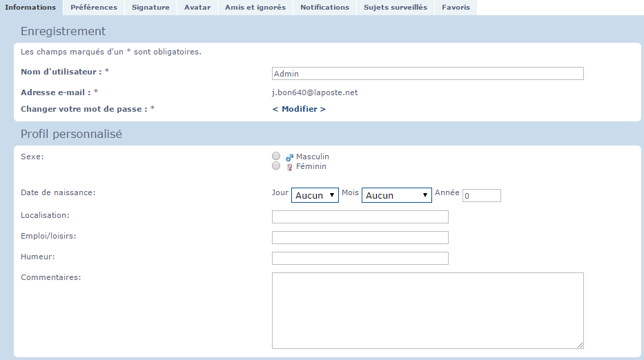Select the Féminin radio button
The image size is (644, 360).
(277, 166)
